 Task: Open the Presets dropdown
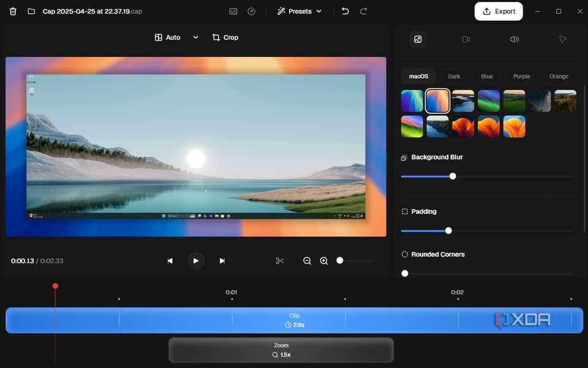(300, 11)
